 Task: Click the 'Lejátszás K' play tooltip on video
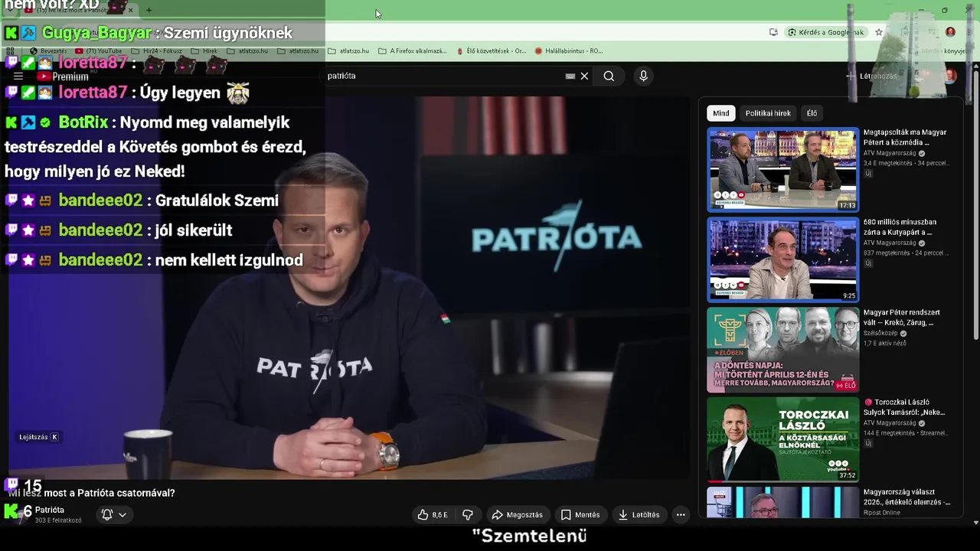click(39, 437)
